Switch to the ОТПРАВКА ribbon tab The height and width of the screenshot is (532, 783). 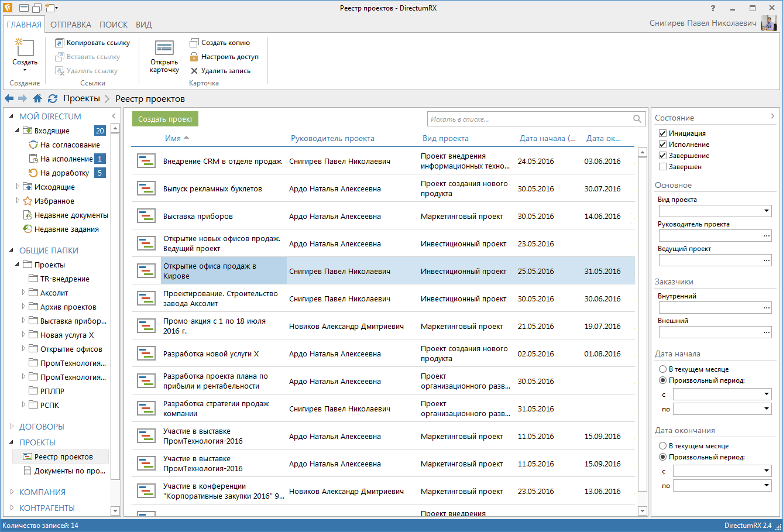(71, 25)
